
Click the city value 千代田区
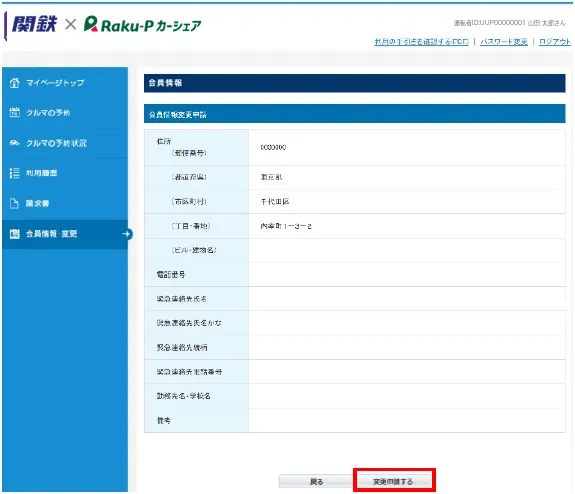[x=275, y=201]
